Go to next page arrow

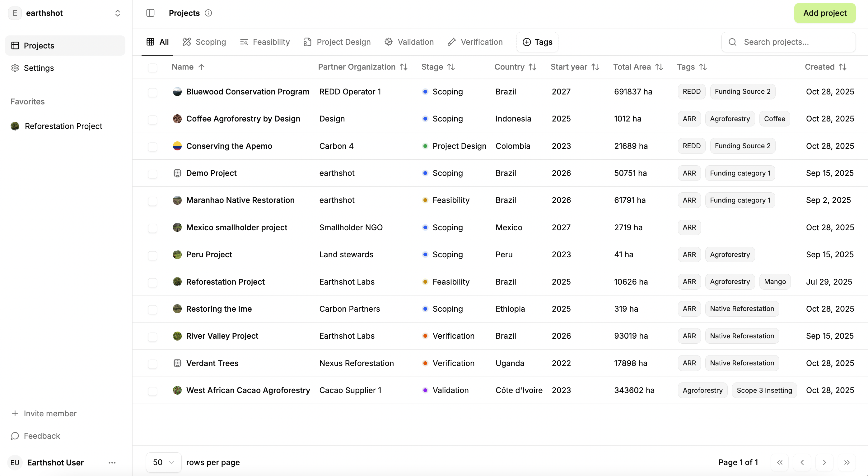pyautogui.click(x=824, y=462)
